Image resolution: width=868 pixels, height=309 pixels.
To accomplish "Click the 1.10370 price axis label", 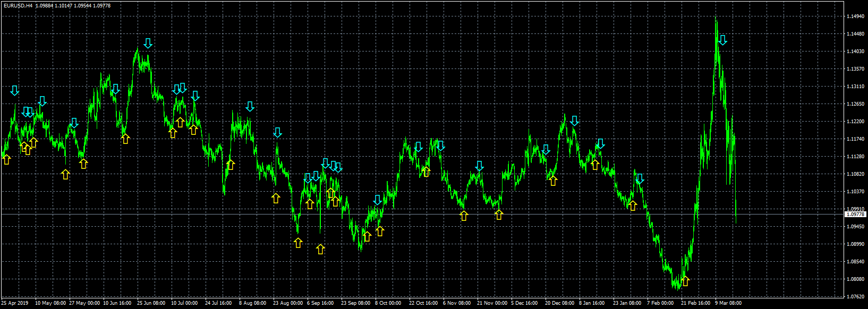I will coord(855,192).
